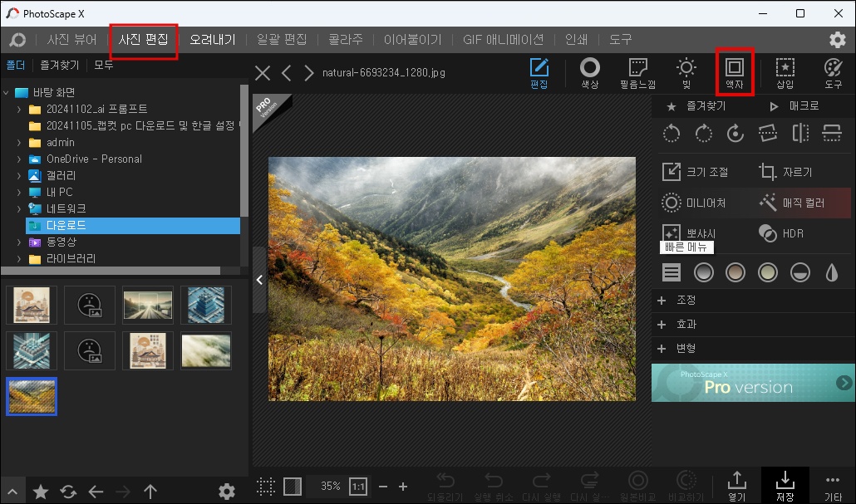Image resolution: width=856 pixels, height=504 pixels.
Task: Apply 매직 컬러 magic color
Action: (792, 203)
